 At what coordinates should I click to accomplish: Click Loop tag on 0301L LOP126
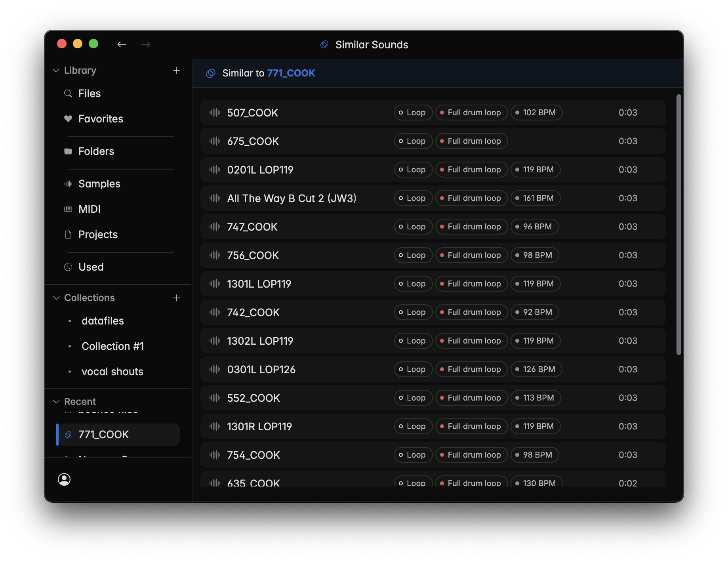pyautogui.click(x=413, y=369)
